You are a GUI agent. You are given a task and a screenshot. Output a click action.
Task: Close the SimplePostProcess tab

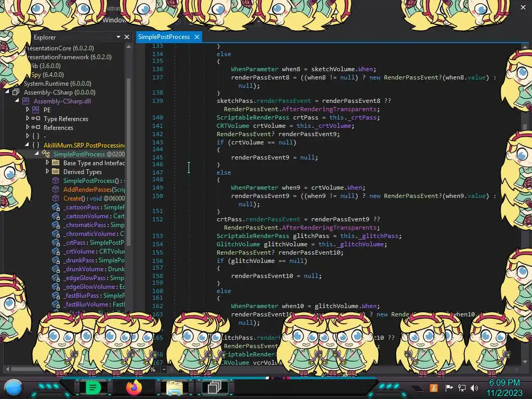pyautogui.click(x=197, y=37)
